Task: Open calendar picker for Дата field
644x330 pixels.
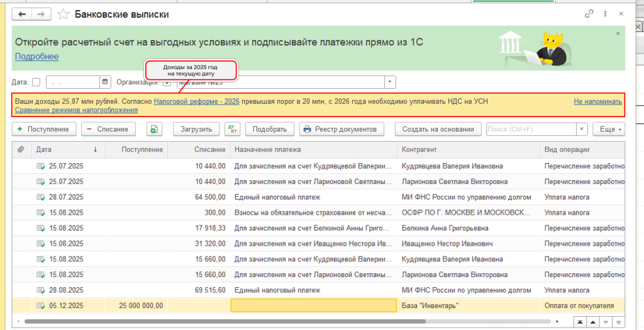Action: (105, 82)
